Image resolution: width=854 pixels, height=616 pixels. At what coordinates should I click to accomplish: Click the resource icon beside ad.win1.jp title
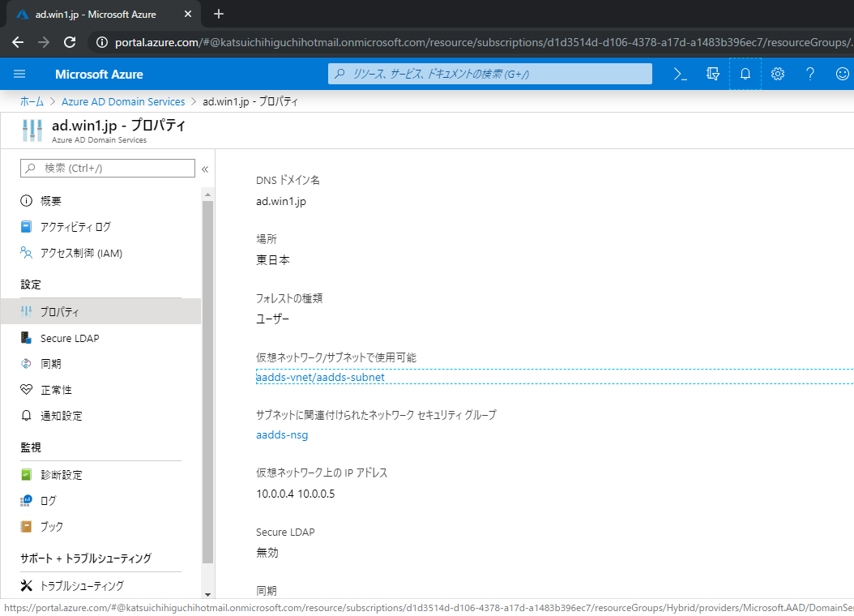(32, 130)
